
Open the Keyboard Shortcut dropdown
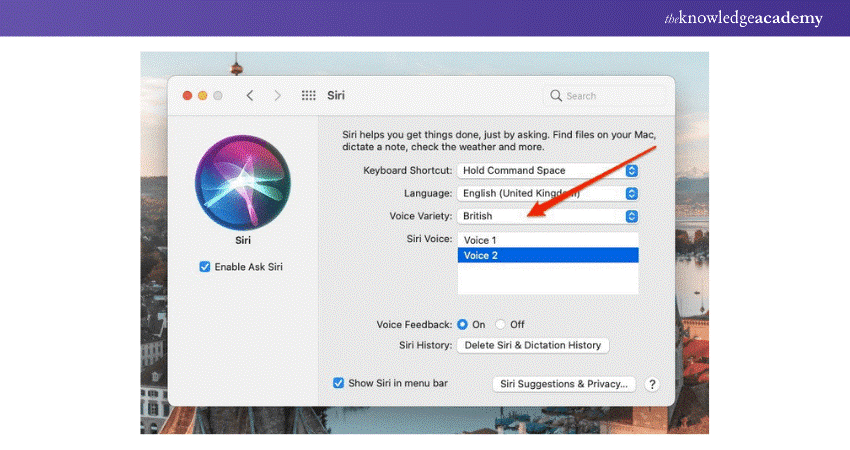click(x=548, y=171)
